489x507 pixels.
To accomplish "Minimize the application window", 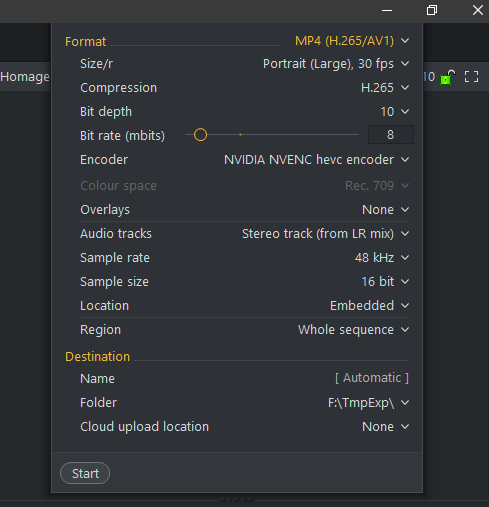I will coord(387,10).
